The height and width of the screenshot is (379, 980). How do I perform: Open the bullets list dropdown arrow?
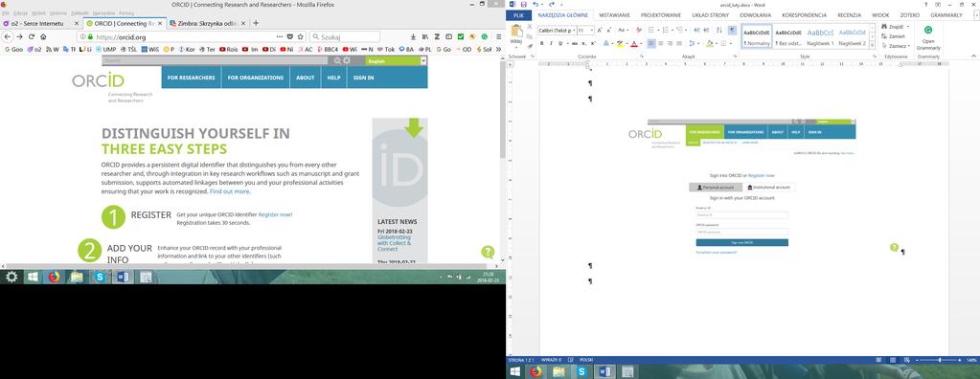point(658,30)
